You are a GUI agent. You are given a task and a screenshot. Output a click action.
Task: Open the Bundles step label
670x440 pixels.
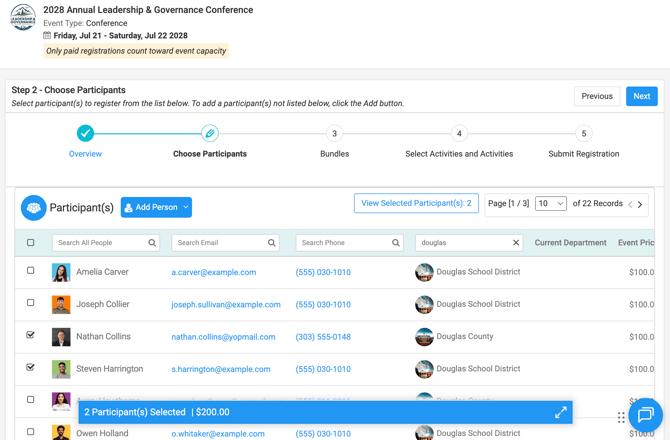(x=335, y=154)
